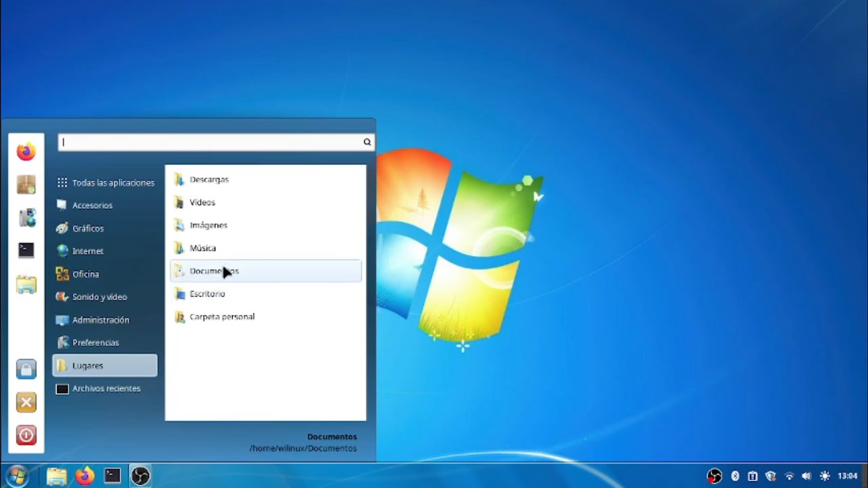Open the Documentos folder entry

[x=266, y=271]
